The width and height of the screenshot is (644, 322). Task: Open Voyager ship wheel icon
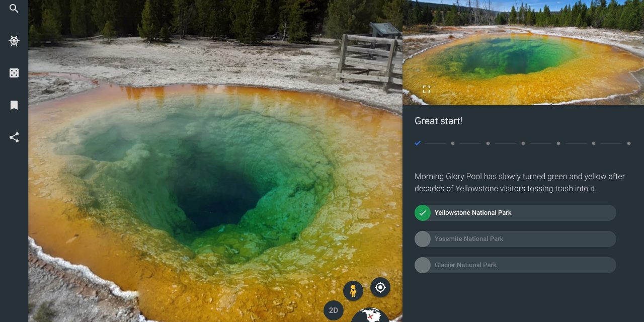point(14,41)
